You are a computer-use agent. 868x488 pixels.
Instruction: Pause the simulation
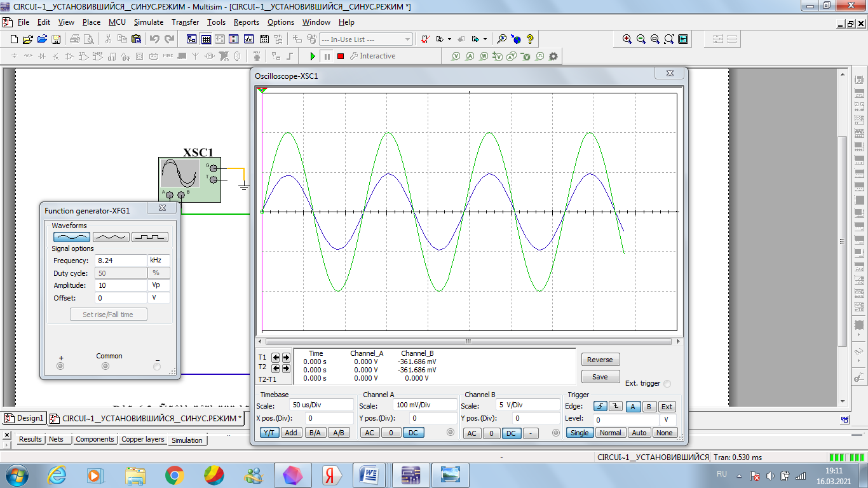[x=327, y=57]
